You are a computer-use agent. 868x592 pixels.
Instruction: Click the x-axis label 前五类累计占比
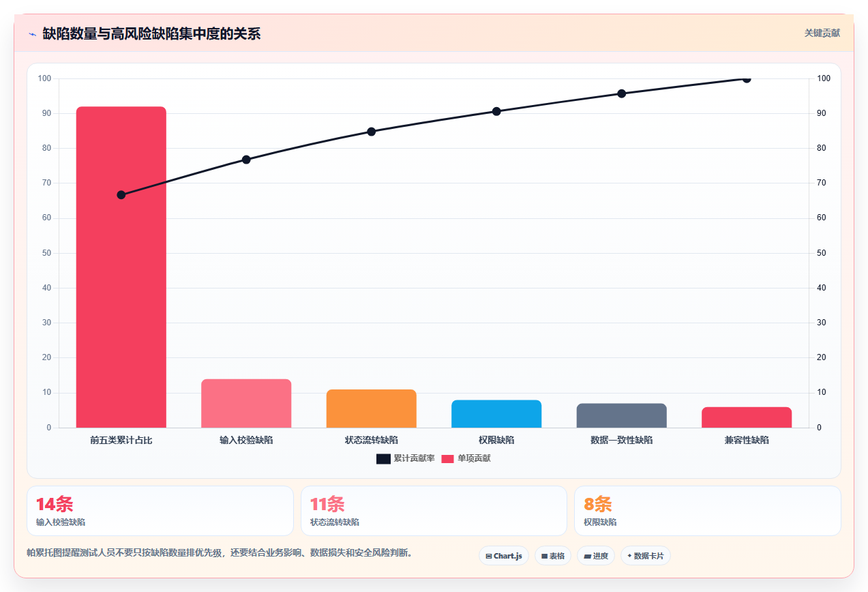(121, 441)
